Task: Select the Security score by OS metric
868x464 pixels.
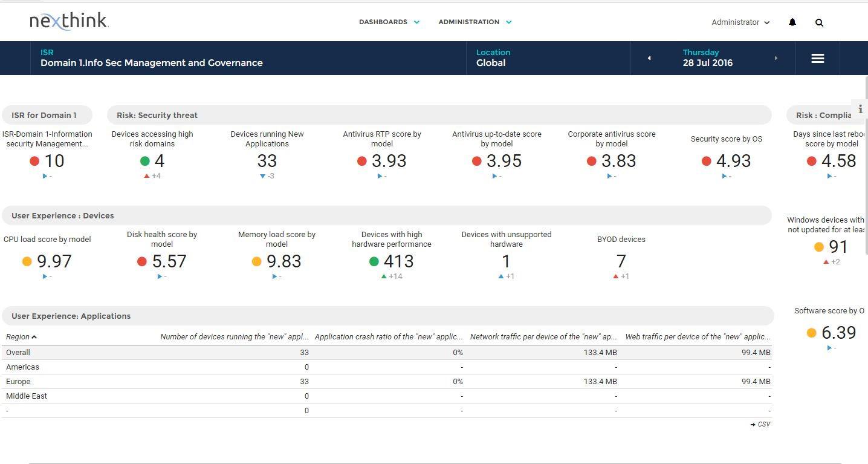Action: click(x=727, y=156)
